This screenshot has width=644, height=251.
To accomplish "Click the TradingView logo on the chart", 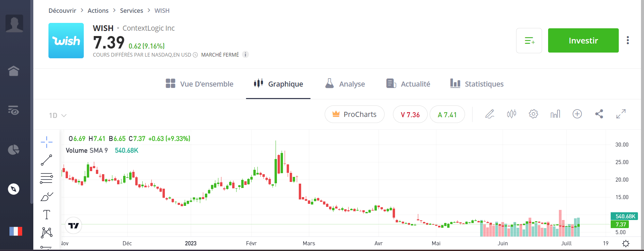I will click(73, 225).
